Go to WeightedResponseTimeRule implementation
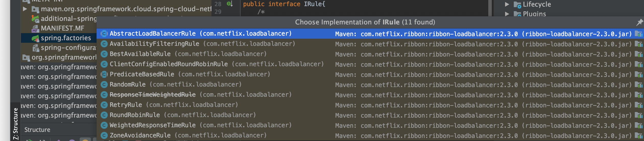This screenshot has height=141, width=644. tap(152, 125)
